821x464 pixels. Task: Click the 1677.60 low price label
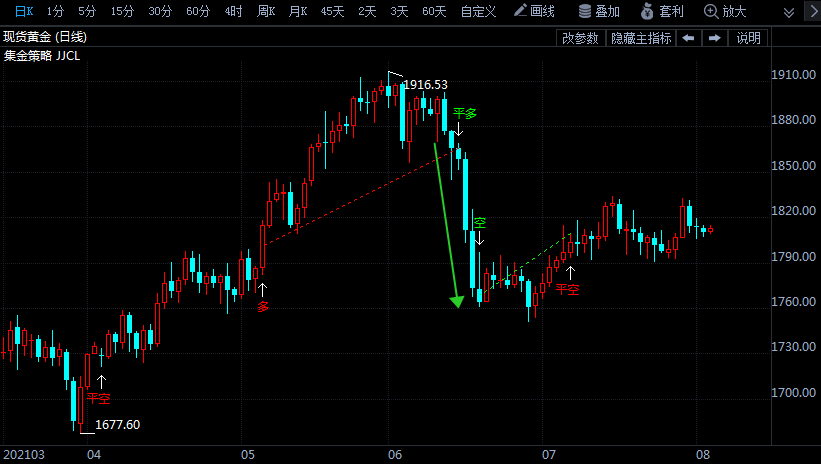[x=117, y=425]
